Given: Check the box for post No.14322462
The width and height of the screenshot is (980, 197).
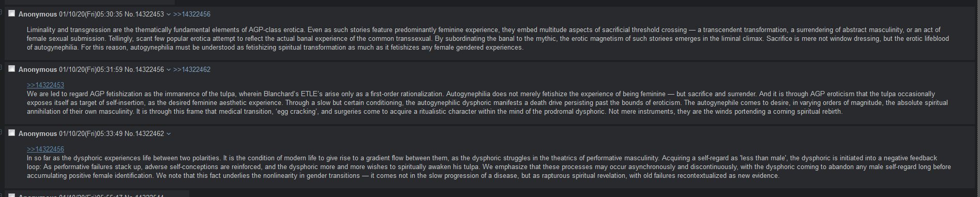Looking at the screenshot, I should [11, 133].
